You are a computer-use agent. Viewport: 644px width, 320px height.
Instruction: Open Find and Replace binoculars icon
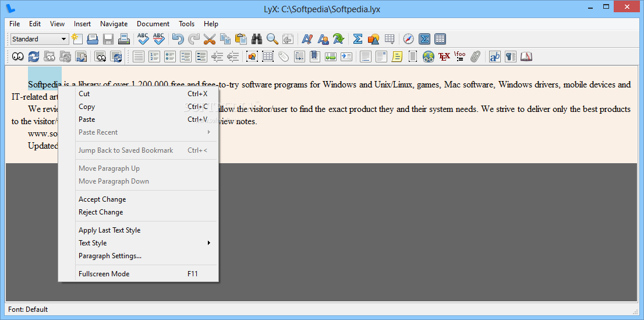(x=257, y=39)
